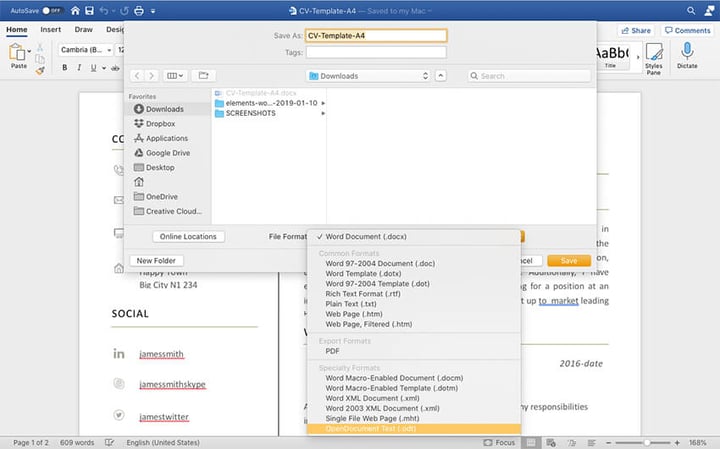Expand the styles gallery arrow

tap(638, 57)
